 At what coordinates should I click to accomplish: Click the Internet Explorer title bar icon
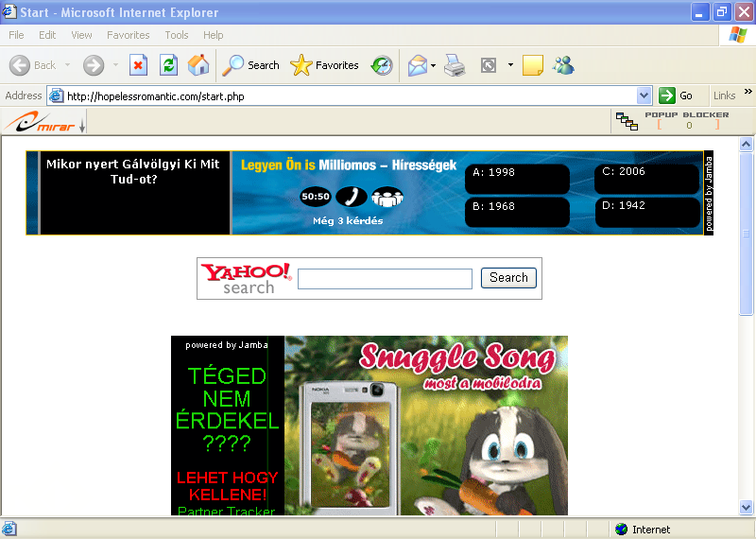[9, 11]
